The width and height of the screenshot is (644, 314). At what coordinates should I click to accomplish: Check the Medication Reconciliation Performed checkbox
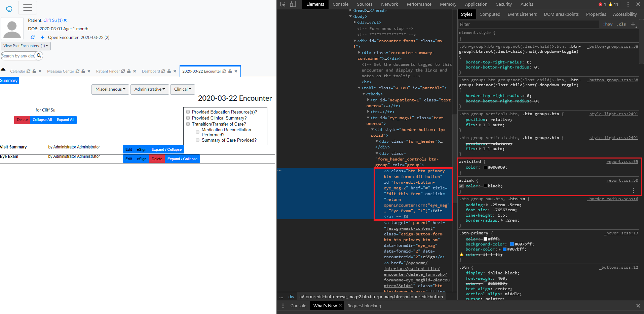[x=198, y=132]
